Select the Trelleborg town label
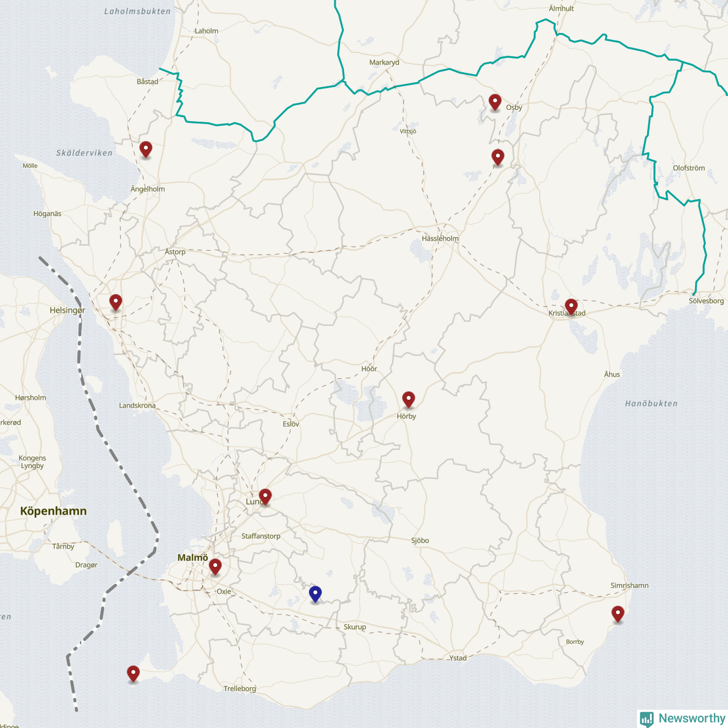 pos(239,688)
